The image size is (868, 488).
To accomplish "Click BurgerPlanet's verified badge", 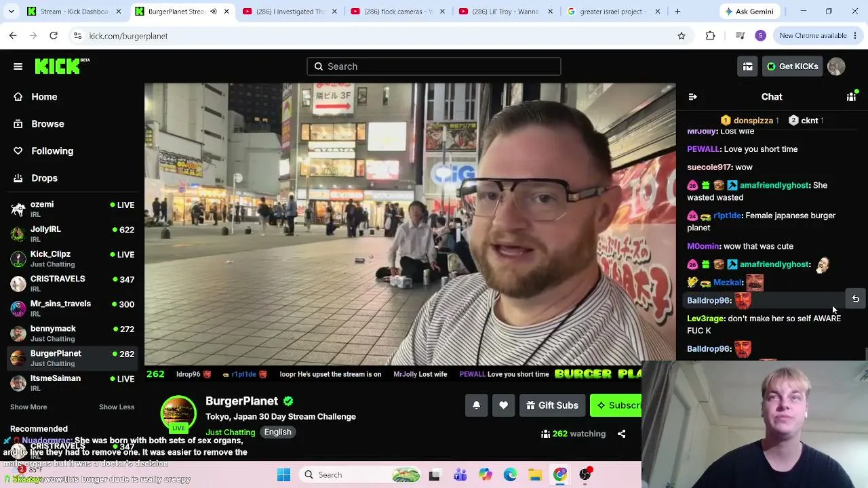I will tap(288, 401).
